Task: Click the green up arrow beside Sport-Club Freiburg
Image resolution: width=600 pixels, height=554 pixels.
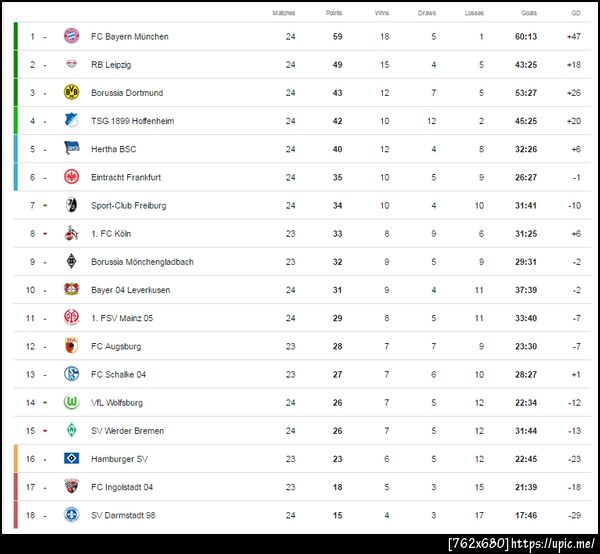Action: pos(45,205)
